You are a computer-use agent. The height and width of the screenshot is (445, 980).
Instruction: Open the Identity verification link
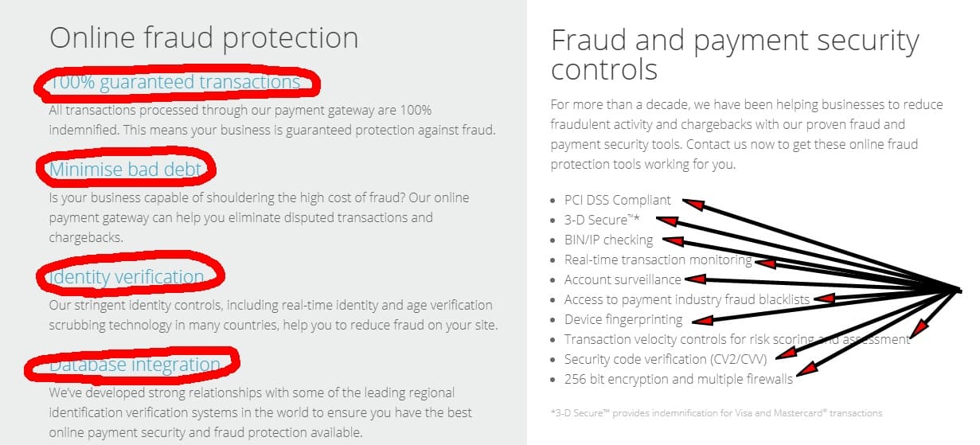pyautogui.click(x=127, y=277)
